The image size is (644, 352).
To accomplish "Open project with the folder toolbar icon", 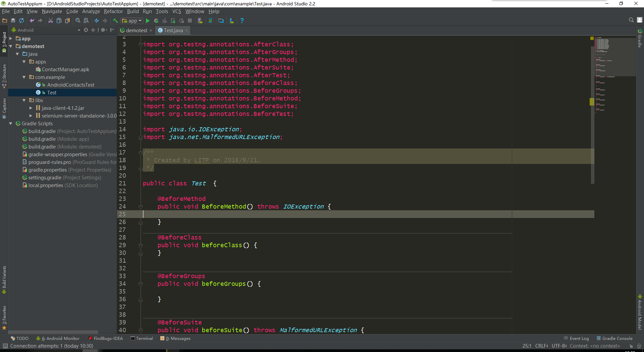I will pyautogui.click(x=5, y=20).
